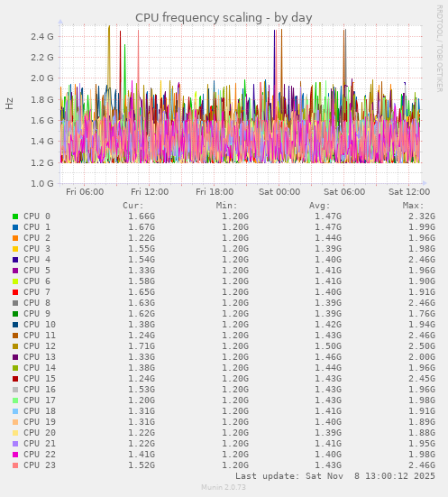Click the tall CPU 12 spike in graph
The width and height of the screenshot is (448, 497).
[x=109, y=57]
